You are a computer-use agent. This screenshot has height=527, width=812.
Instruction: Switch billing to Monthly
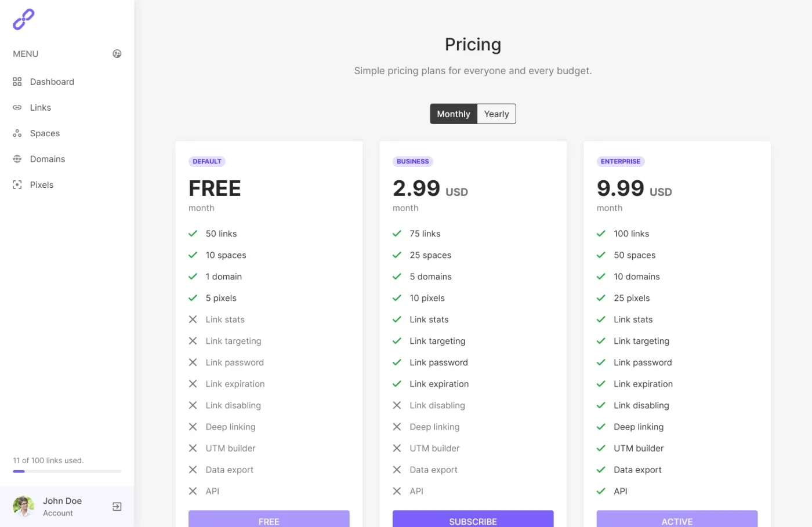[x=454, y=114]
